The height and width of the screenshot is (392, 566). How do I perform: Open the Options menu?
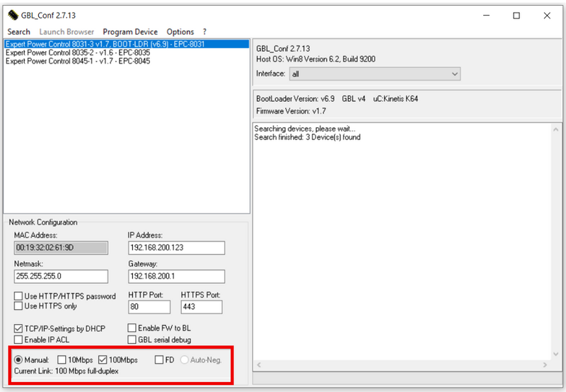(180, 32)
